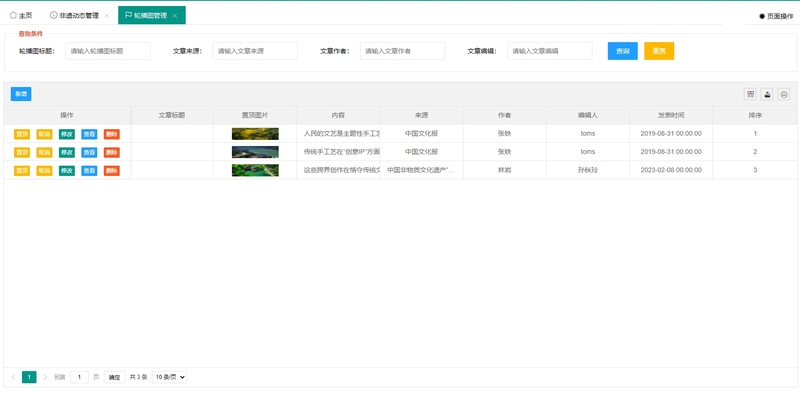
Task: Select page number 1 in pagination
Action: pos(29,377)
